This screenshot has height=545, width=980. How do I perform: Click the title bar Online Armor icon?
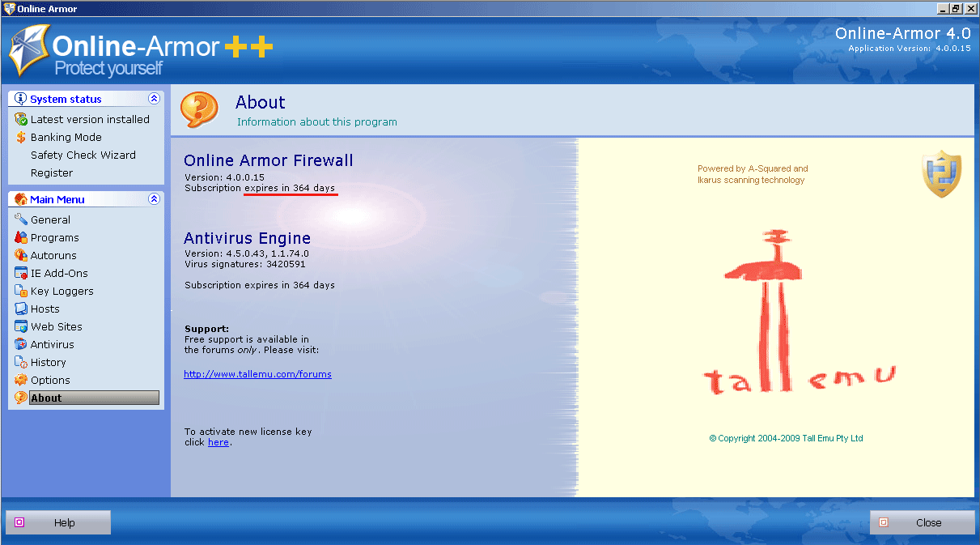point(9,8)
